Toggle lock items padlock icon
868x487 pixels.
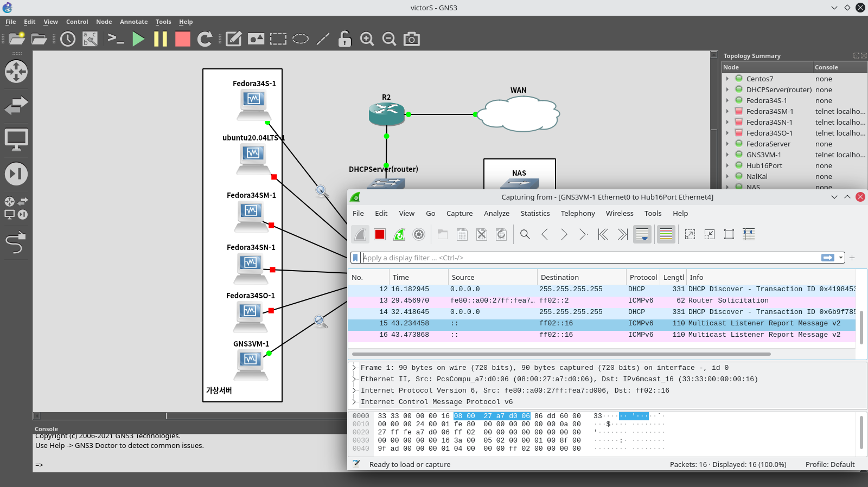click(344, 39)
